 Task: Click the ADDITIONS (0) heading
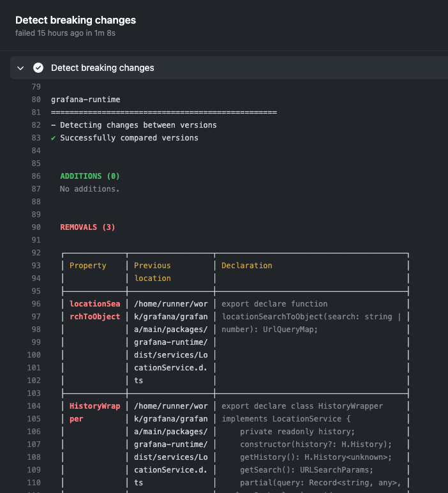click(x=89, y=176)
